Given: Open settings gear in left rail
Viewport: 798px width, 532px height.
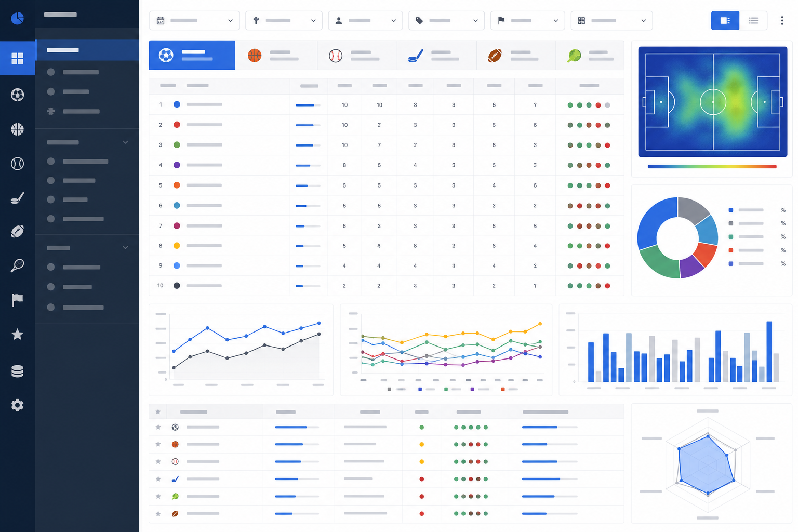Looking at the screenshot, I should point(17,405).
